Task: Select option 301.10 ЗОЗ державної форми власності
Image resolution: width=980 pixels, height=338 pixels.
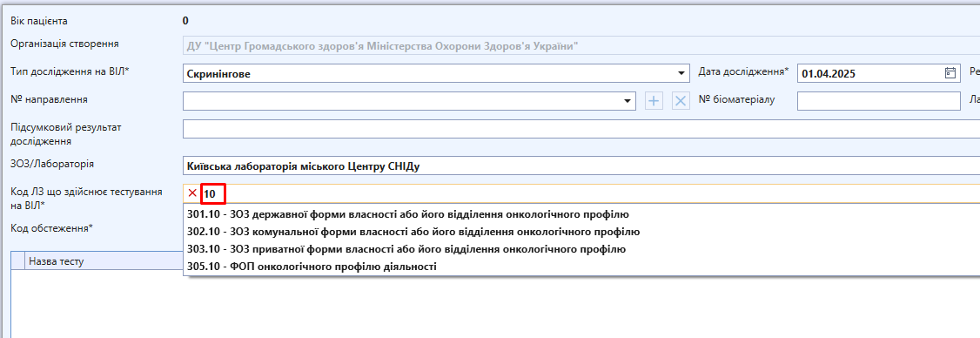Action: pos(581,214)
